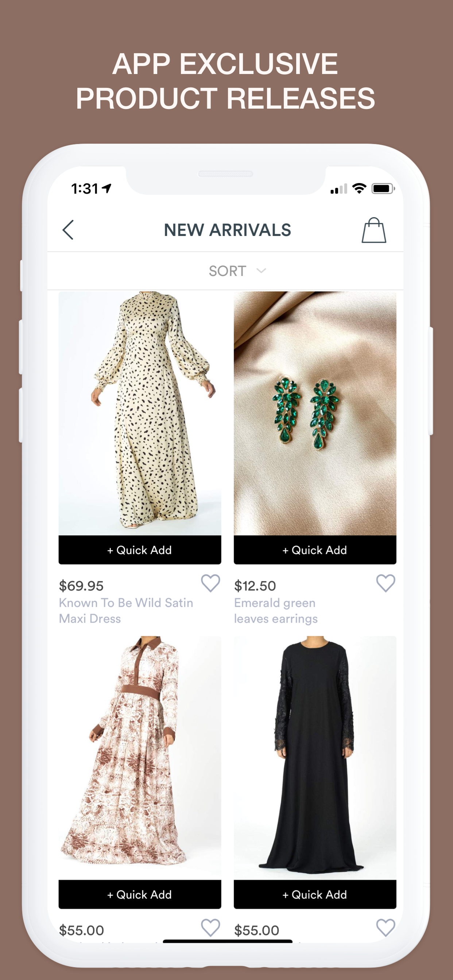Open Known To Be Wild Satin Maxi Dress link
453x980 pixels.
tap(126, 611)
